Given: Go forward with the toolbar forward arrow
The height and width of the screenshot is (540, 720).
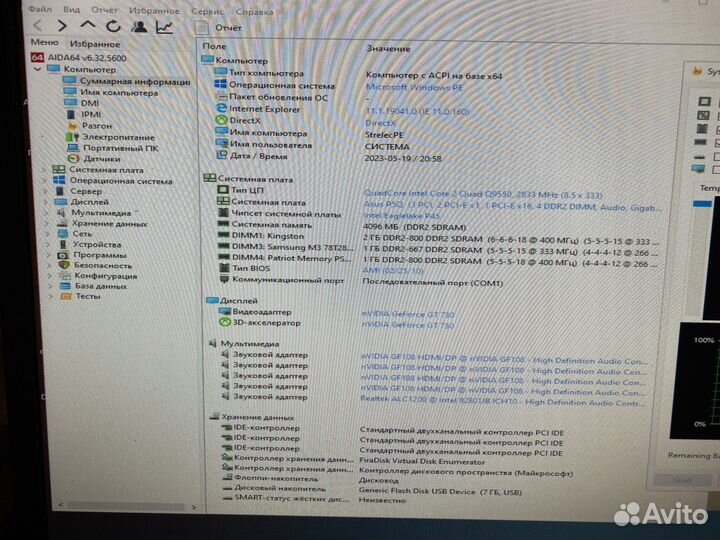Looking at the screenshot, I should click(x=62, y=26).
